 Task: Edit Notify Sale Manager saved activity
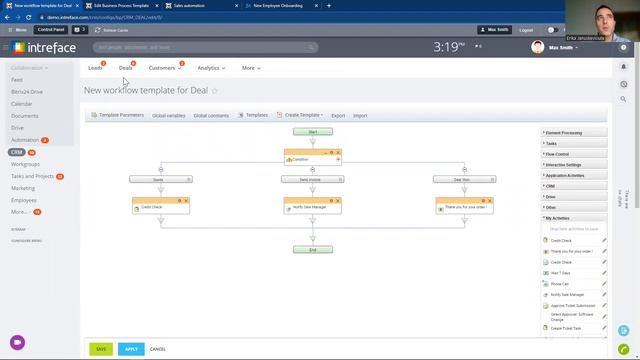pos(604,294)
